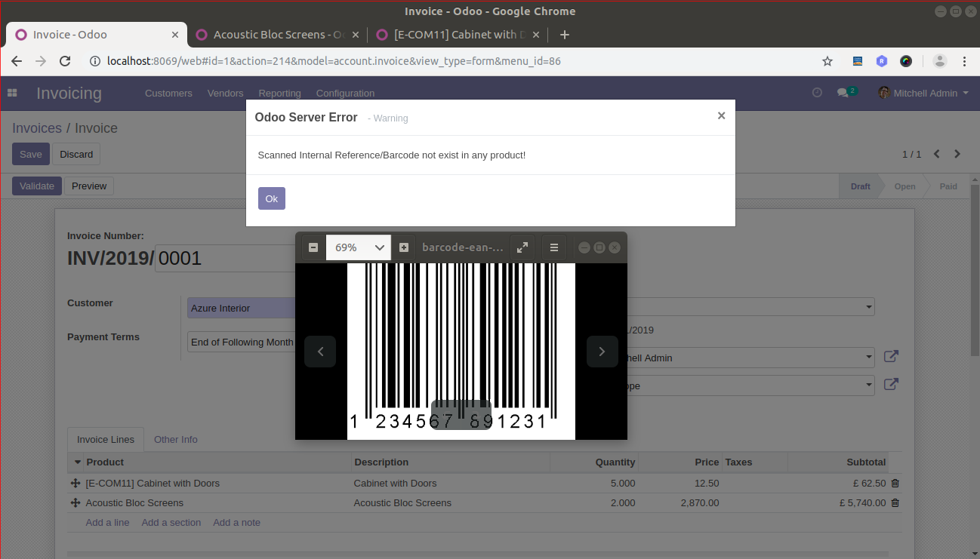
Task: Zoom out in the barcode image viewer
Action: tap(313, 247)
